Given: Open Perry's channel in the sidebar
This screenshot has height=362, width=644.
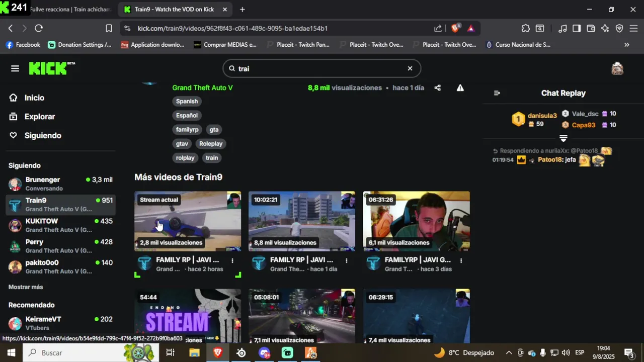Looking at the screenshot, I should tap(60, 246).
